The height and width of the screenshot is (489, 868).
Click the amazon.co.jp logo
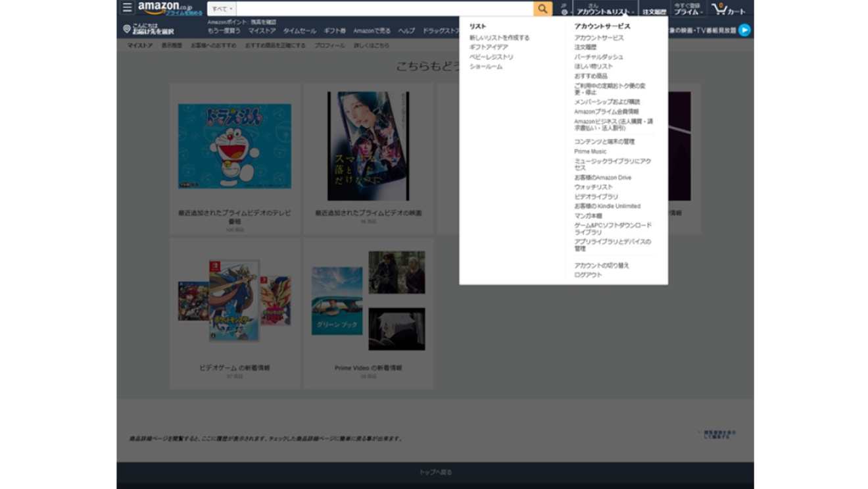[165, 7]
